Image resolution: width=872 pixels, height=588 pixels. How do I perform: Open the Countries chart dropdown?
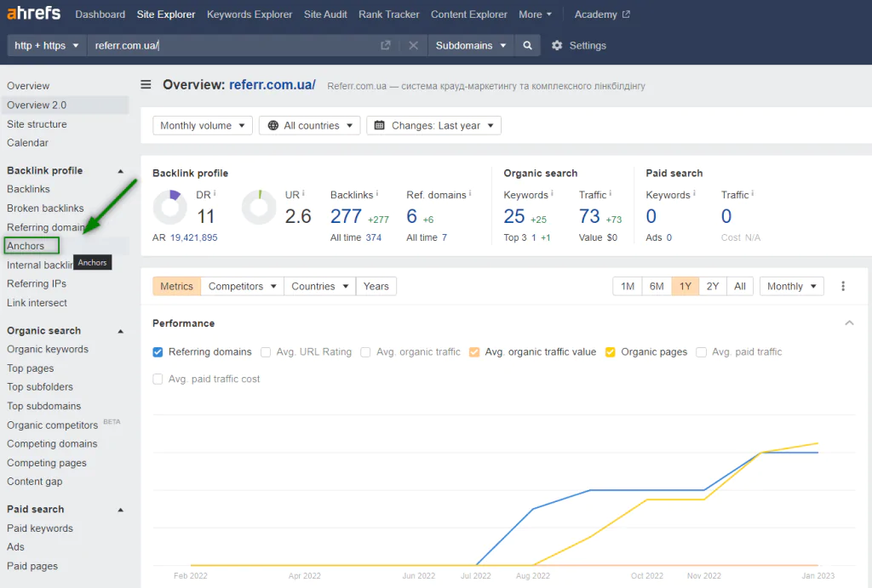[320, 286]
